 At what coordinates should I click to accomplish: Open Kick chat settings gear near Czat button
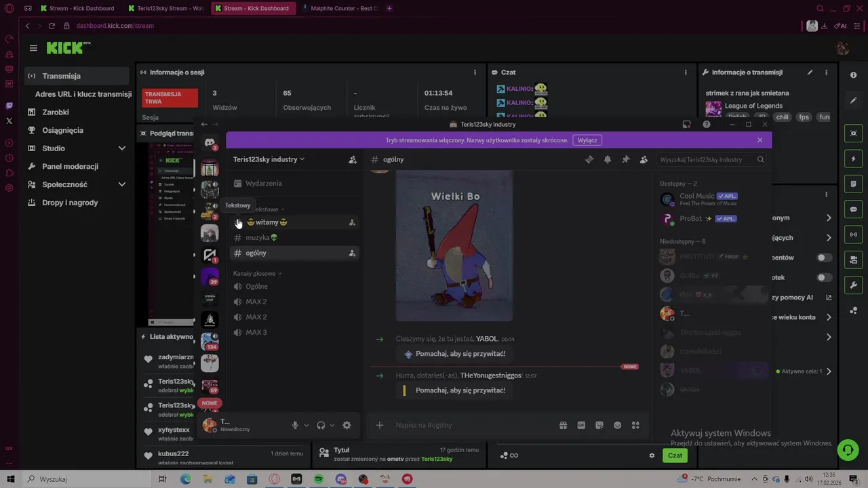tap(652, 455)
